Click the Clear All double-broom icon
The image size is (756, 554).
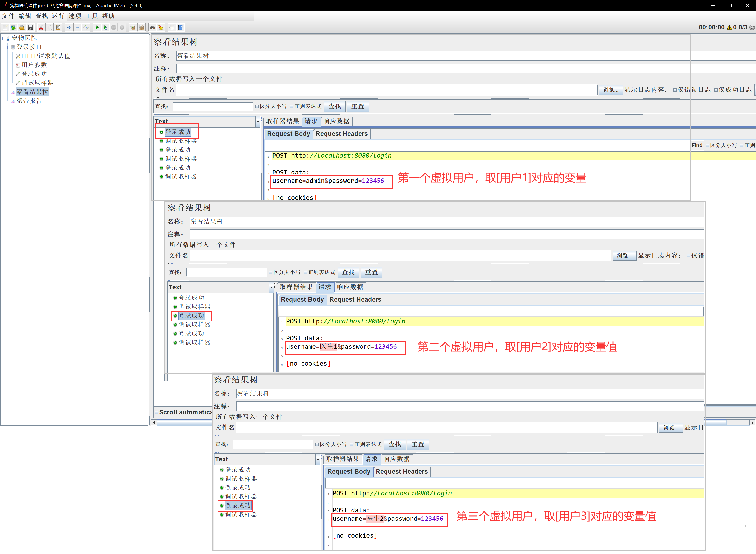coord(142,28)
